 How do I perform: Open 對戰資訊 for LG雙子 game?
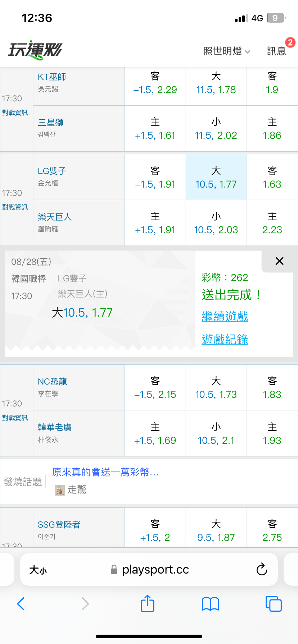(x=15, y=207)
